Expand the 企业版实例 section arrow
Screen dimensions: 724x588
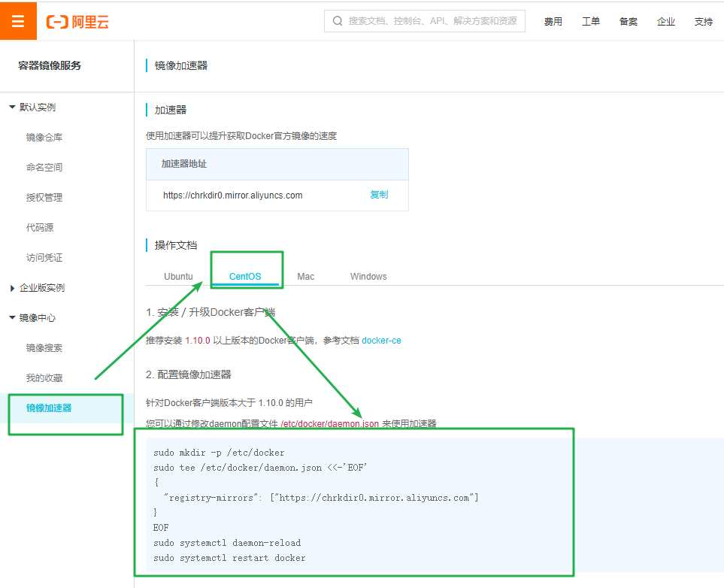point(13,288)
